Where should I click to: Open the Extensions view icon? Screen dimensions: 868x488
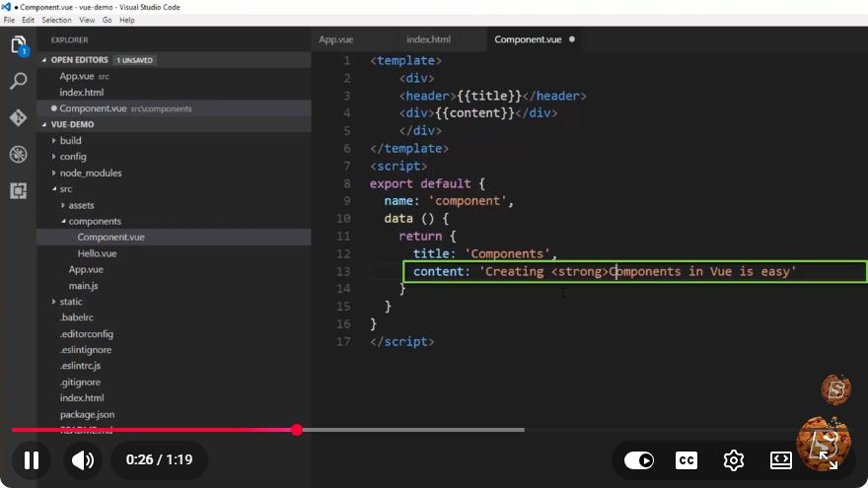(x=19, y=191)
